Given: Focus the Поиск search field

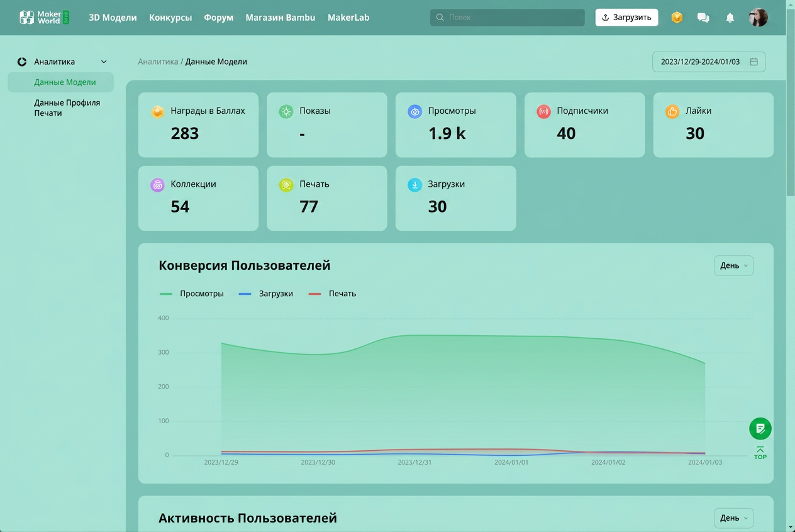Looking at the screenshot, I should pyautogui.click(x=507, y=18).
